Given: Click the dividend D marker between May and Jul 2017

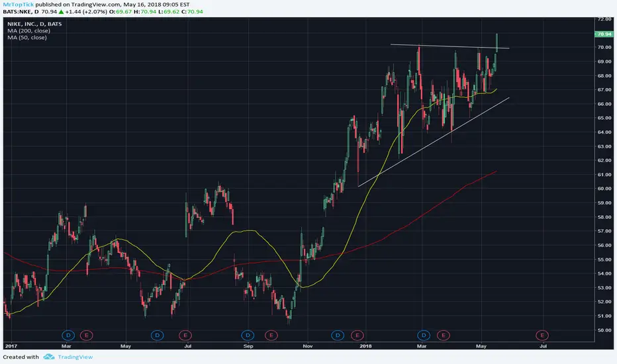Looking at the screenshot, I should coord(157,336).
